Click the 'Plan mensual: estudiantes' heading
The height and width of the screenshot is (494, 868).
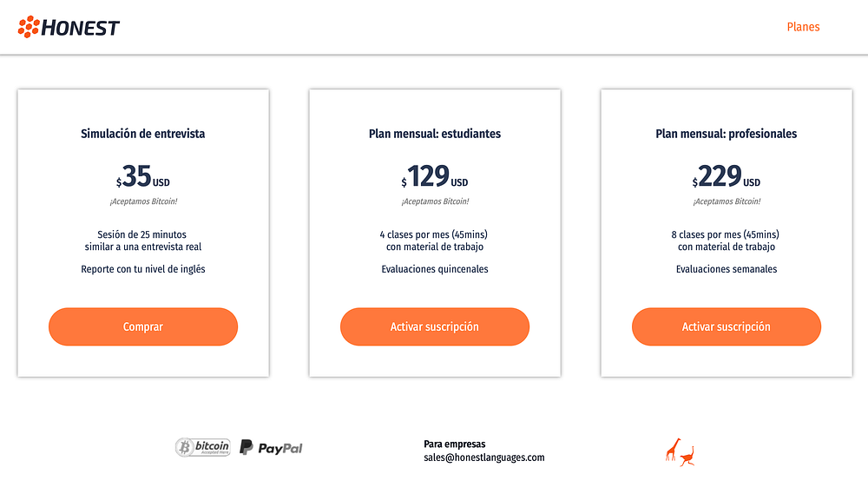[x=435, y=134]
